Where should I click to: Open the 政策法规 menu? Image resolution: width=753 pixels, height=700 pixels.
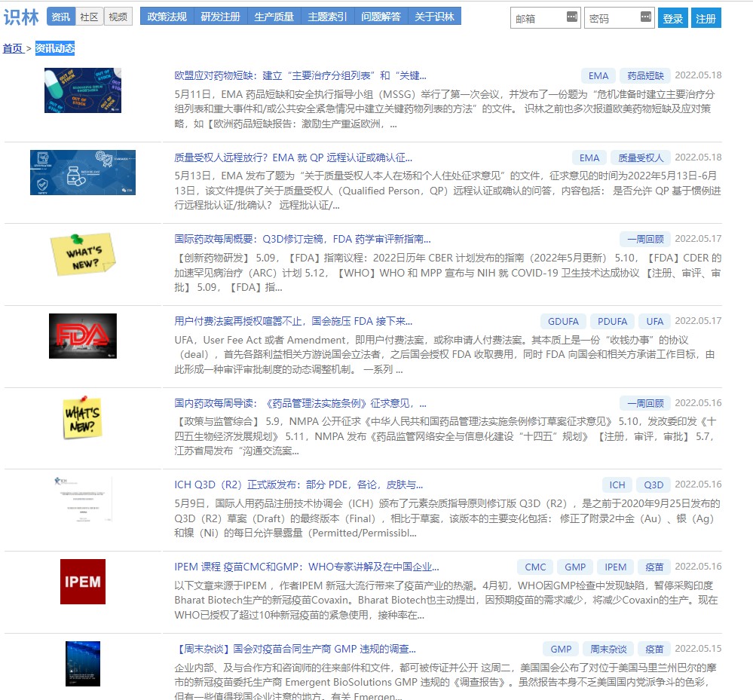pos(167,17)
